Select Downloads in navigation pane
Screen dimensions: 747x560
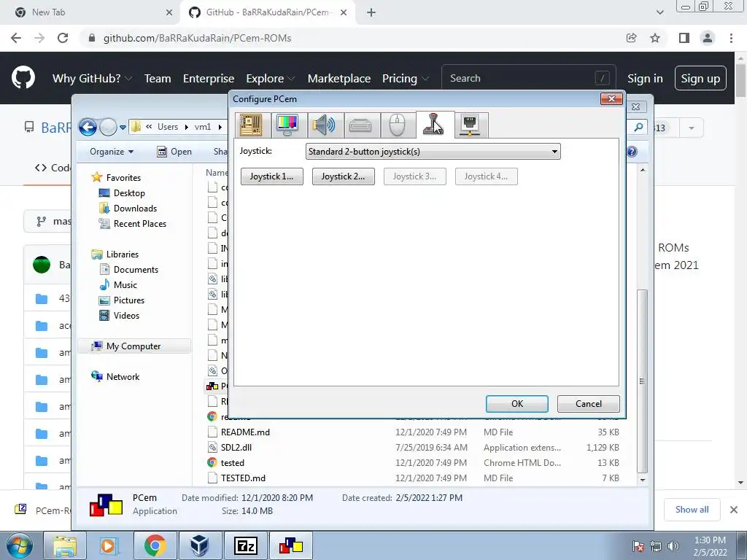tap(135, 208)
